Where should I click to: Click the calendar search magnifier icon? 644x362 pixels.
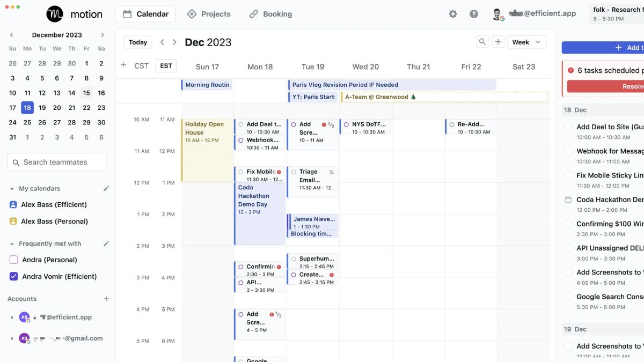click(x=482, y=42)
